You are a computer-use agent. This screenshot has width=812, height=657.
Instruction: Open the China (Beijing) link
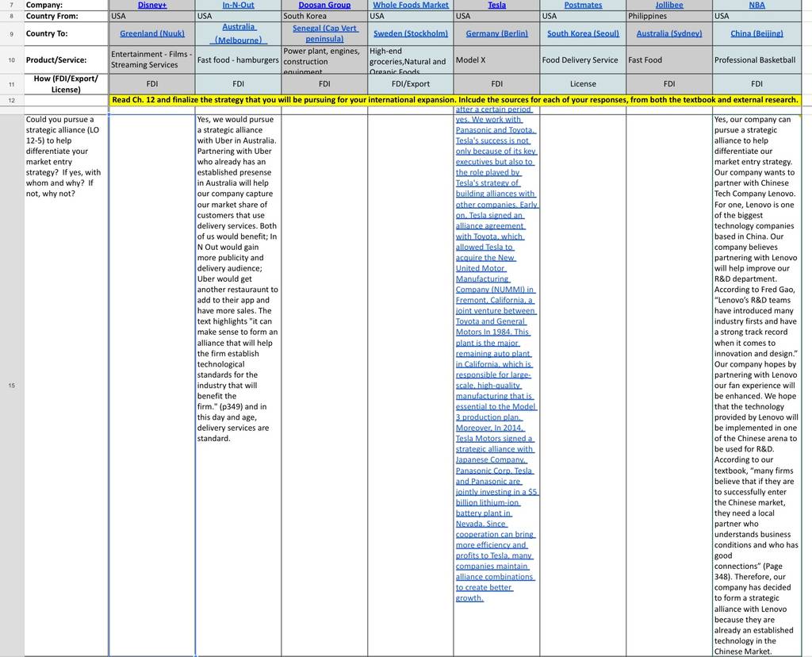(x=756, y=33)
